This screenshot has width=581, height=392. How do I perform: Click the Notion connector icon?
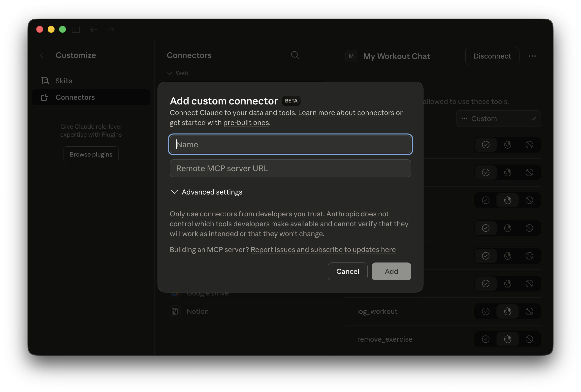coord(175,312)
